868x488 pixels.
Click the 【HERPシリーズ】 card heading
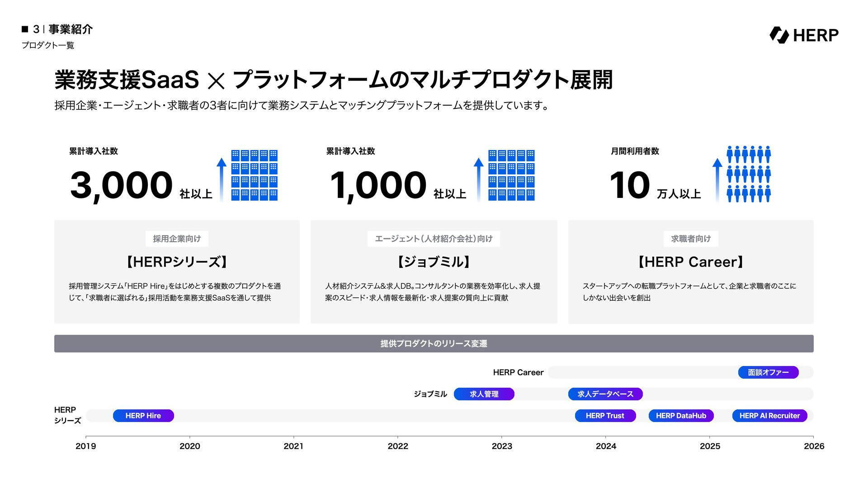[177, 262]
